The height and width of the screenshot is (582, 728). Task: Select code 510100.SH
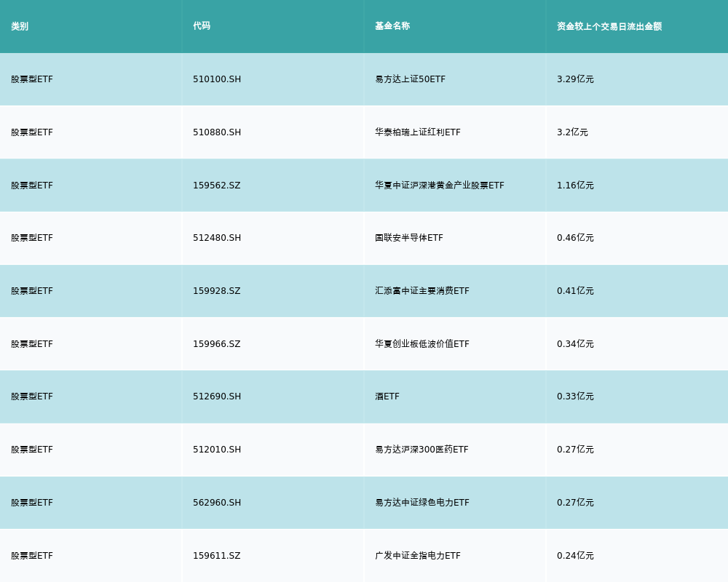click(x=217, y=79)
